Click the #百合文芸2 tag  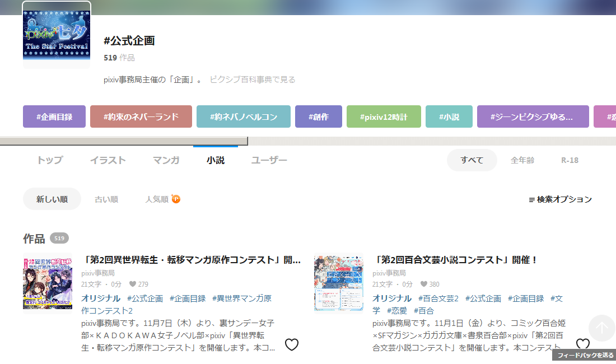tap(438, 298)
